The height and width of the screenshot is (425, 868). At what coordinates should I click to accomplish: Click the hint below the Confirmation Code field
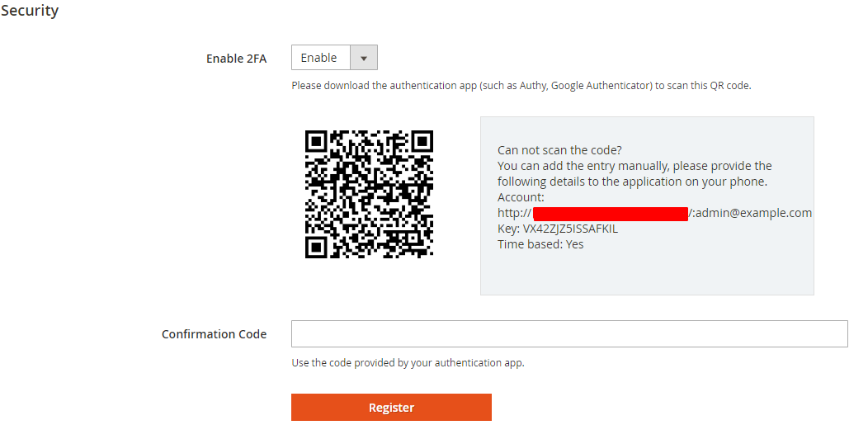click(x=408, y=362)
